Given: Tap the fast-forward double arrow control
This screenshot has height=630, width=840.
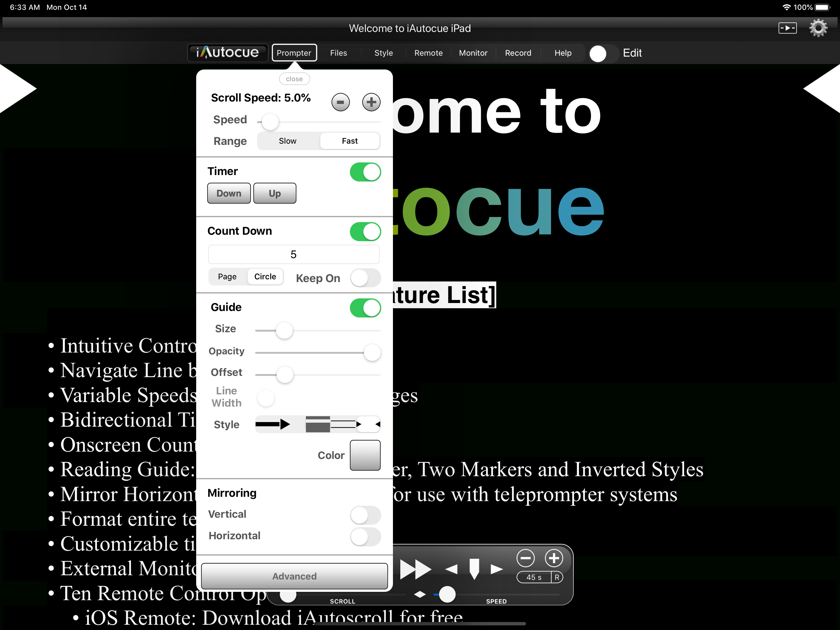Looking at the screenshot, I should (415, 569).
